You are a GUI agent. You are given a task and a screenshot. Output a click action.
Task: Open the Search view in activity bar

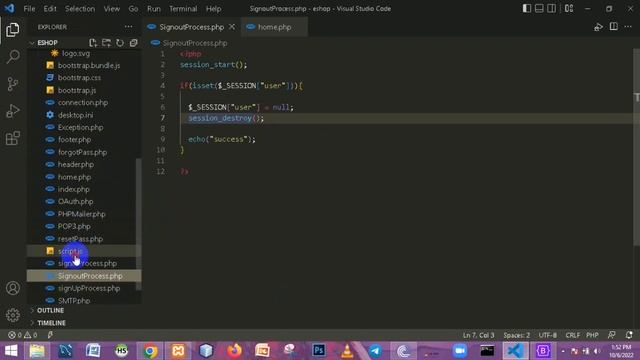(13, 57)
